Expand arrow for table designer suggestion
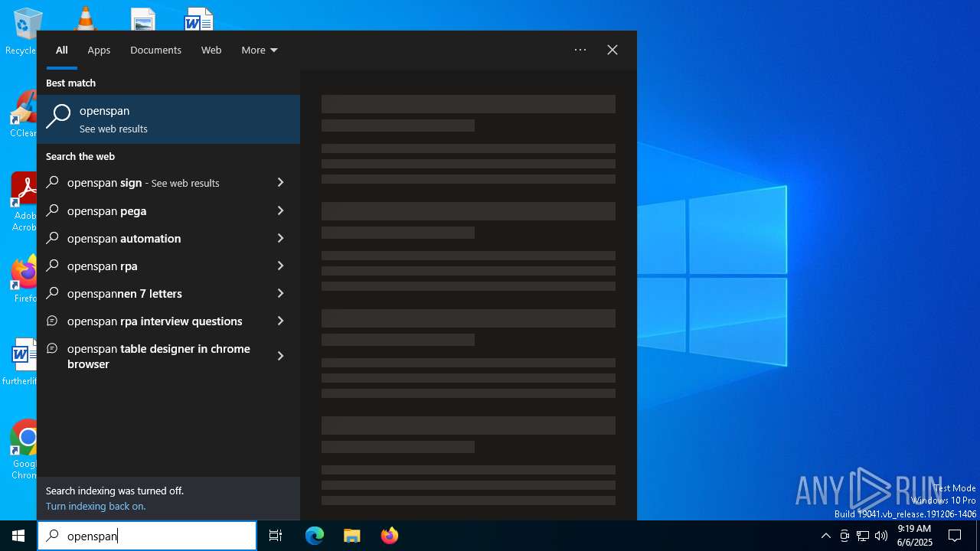980x551 pixels. click(280, 356)
